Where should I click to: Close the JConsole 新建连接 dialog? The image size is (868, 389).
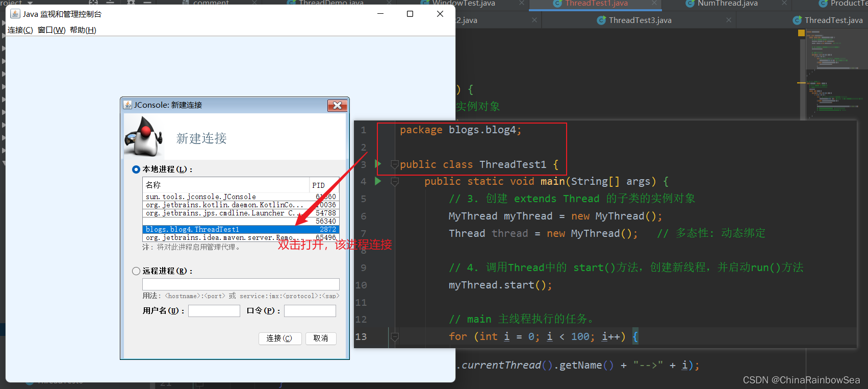point(337,106)
